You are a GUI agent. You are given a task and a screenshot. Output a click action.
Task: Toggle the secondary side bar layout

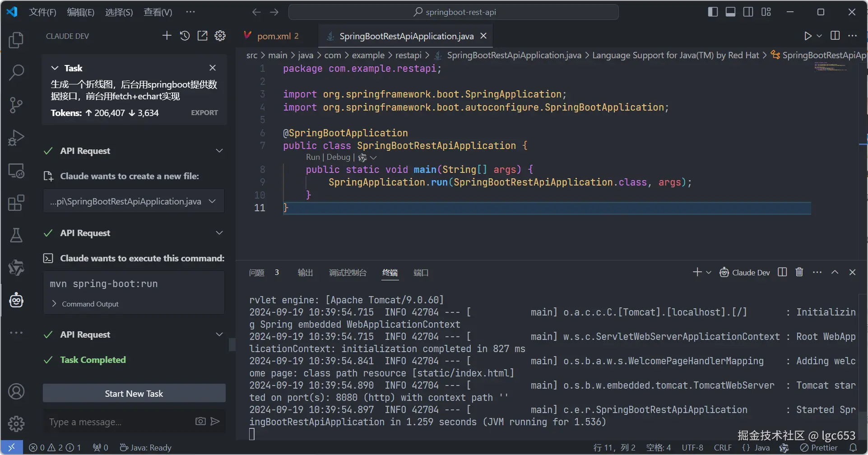tap(748, 12)
